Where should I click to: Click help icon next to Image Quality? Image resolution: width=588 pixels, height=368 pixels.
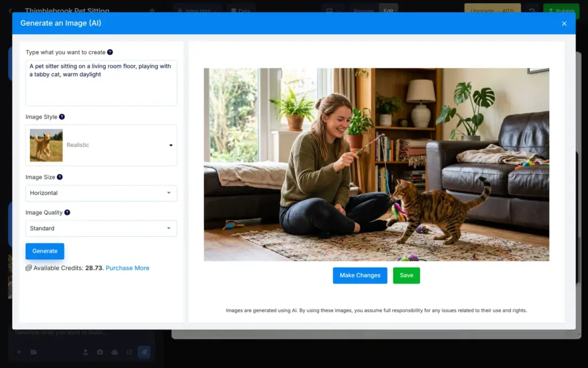(x=67, y=212)
